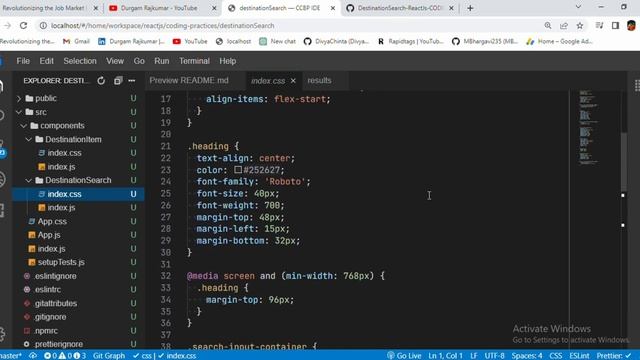This screenshot has width=640, height=360.
Task: Change indentation Spaces: 4
Action: 527,356
